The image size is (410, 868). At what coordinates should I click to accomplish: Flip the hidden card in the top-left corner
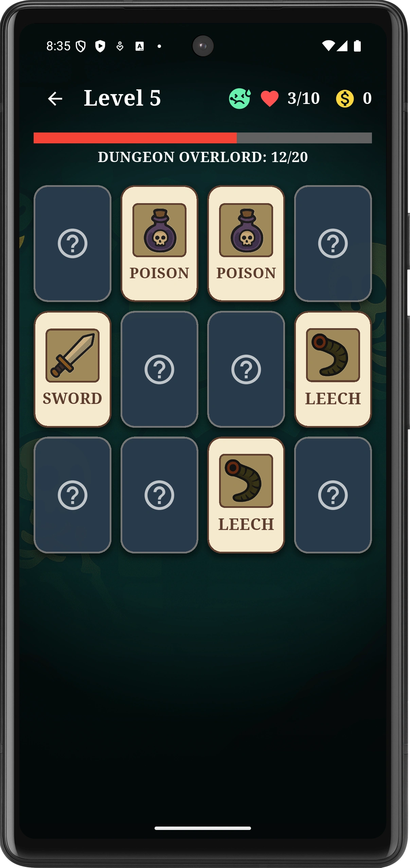click(x=72, y=243)
